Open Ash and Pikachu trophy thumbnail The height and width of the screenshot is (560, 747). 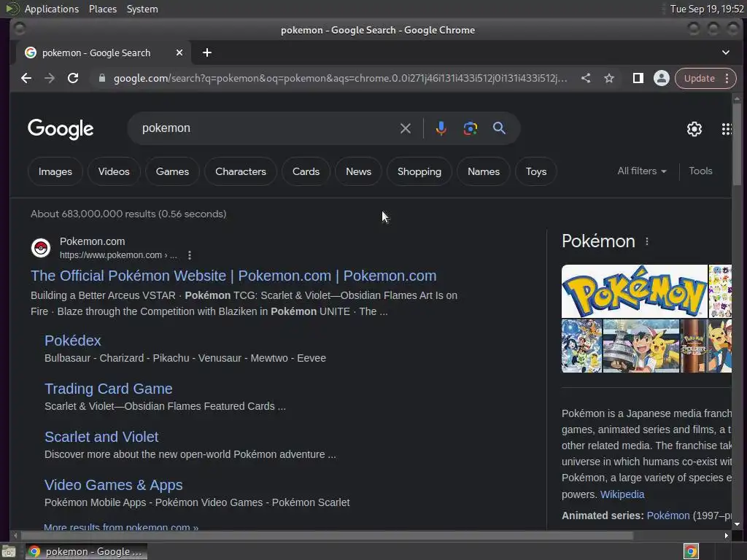point(640,346)
